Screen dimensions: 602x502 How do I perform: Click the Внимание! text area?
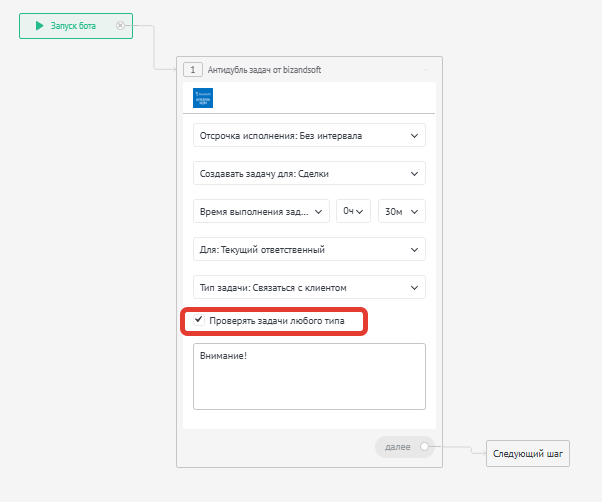point(309,376)
